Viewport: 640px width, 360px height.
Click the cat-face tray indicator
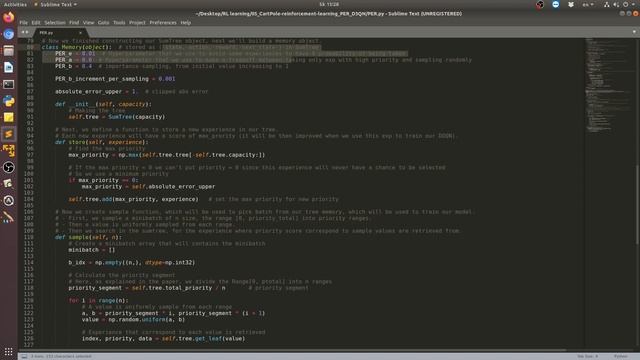pyautogui.click(x=571, y=4)
